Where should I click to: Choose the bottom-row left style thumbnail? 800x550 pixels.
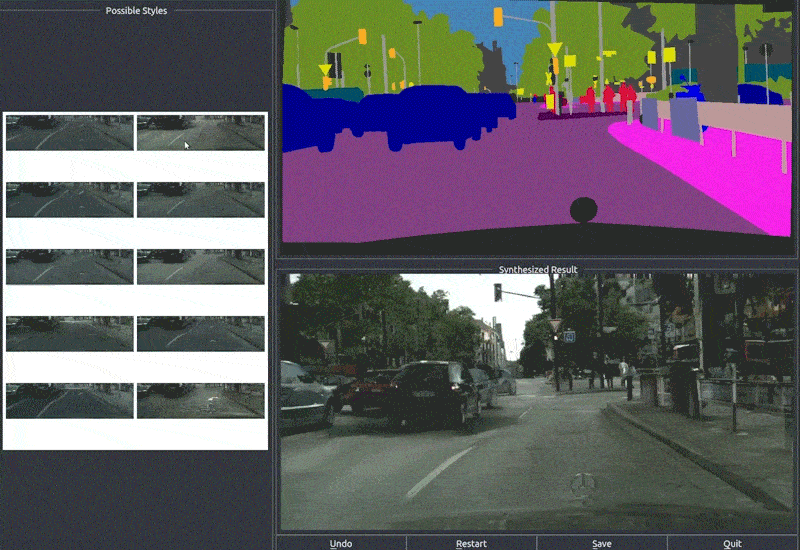coord(70,401)
